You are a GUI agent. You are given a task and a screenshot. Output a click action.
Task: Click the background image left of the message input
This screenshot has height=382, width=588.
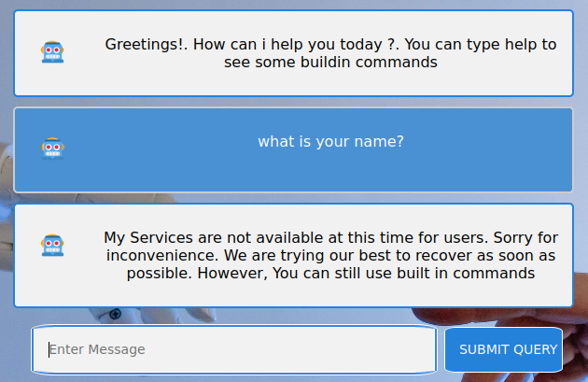(x=16, y=350)
